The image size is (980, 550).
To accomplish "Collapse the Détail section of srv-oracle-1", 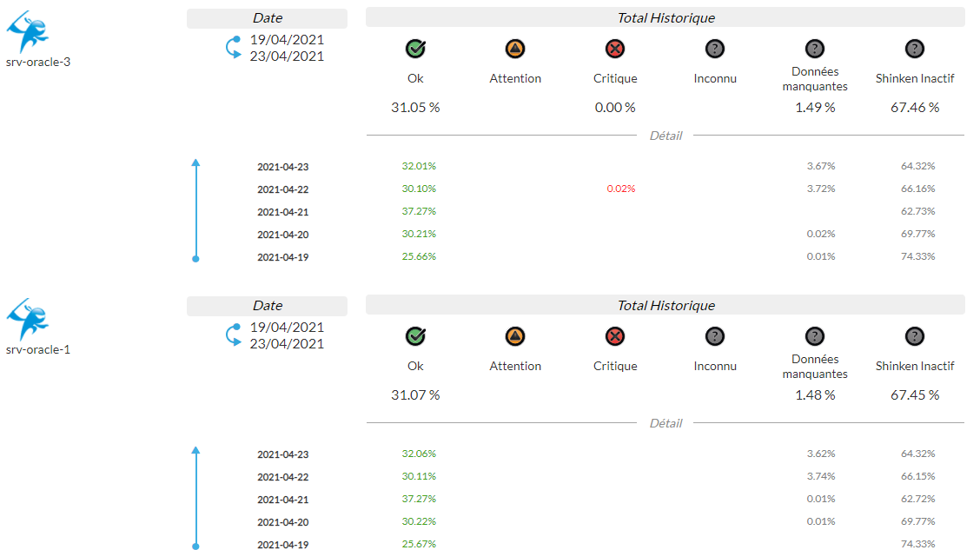I will [x=665, y=423].
